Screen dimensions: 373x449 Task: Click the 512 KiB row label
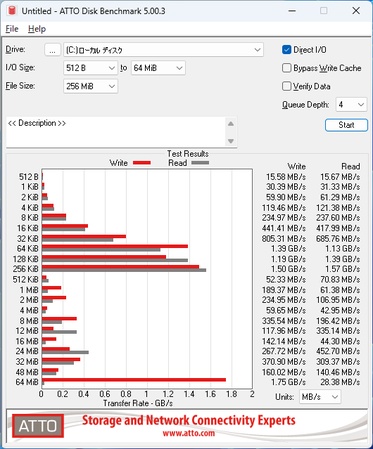(x=26, y=279)
